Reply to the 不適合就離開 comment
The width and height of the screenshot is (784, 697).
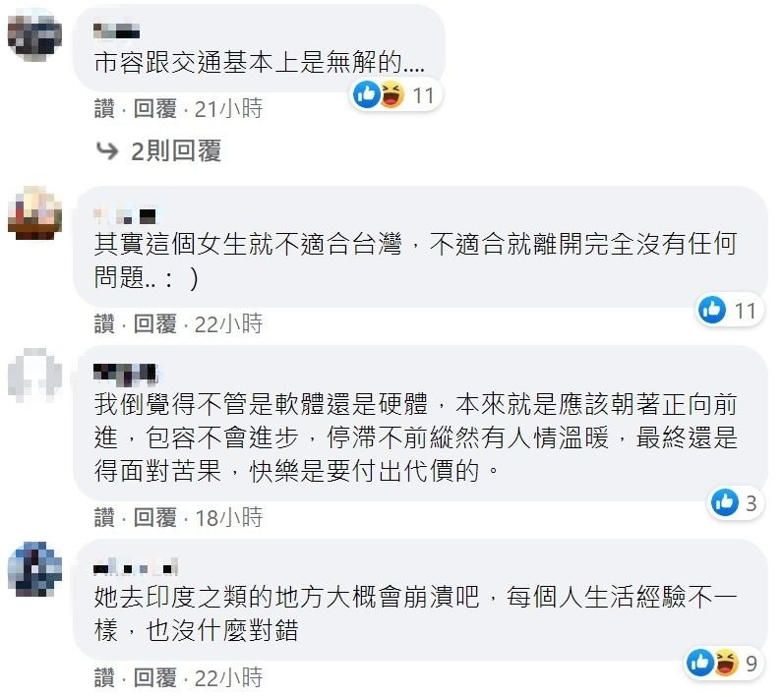click(155, 323)
